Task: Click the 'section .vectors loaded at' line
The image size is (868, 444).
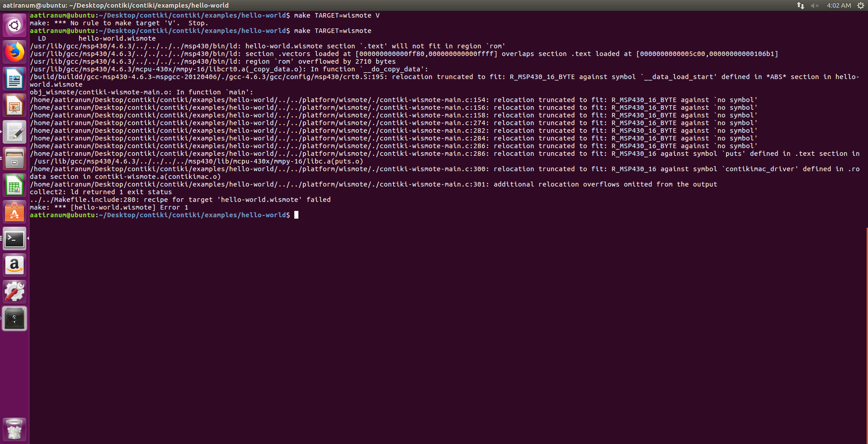Action: tap(404, 54)
